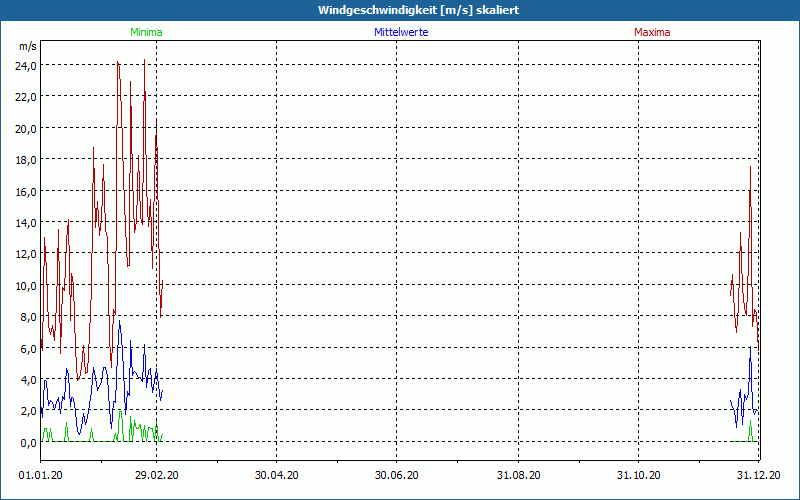800x500 pixels.
Task: Select the 31.08.20 date label
Action: (x=519, y=476)
